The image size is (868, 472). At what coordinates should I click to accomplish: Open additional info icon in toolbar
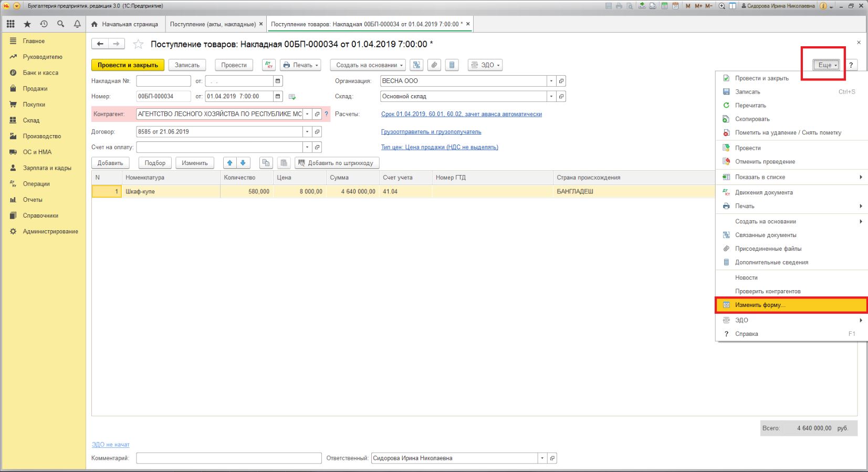pos(452,65)
